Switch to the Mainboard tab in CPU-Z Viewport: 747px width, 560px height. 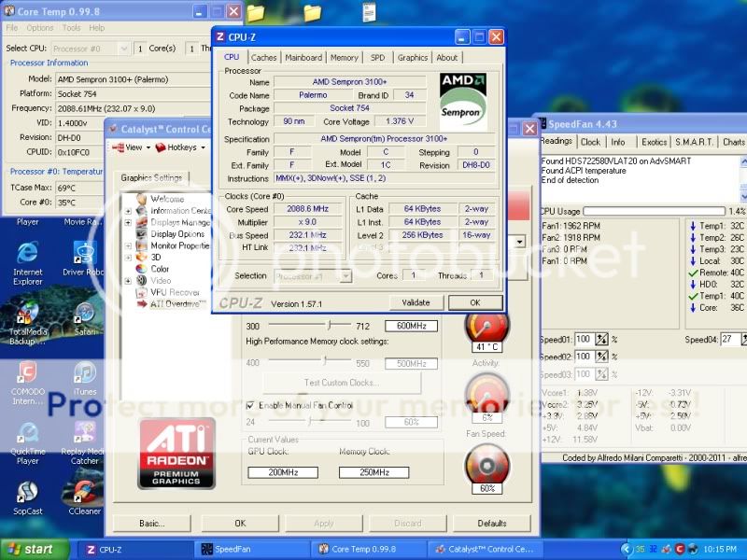303,58
